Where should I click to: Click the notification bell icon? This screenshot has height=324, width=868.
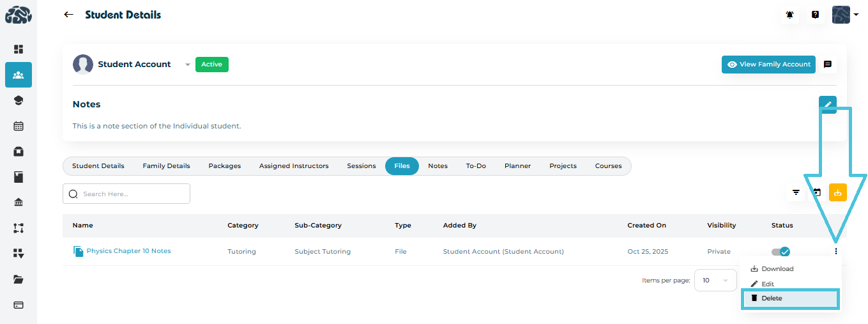[x=790, y=15]
